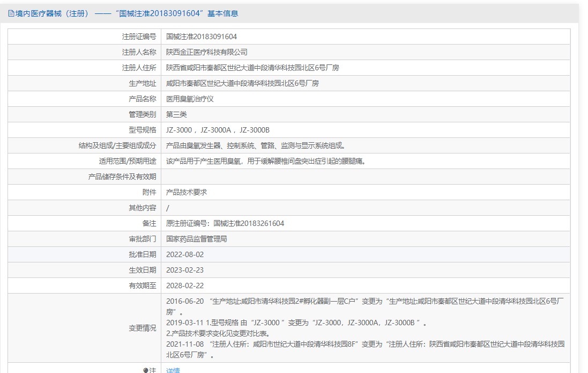Select the "备注" row label
The height and width of the screenshot is (373, 588).
point(149,223)
